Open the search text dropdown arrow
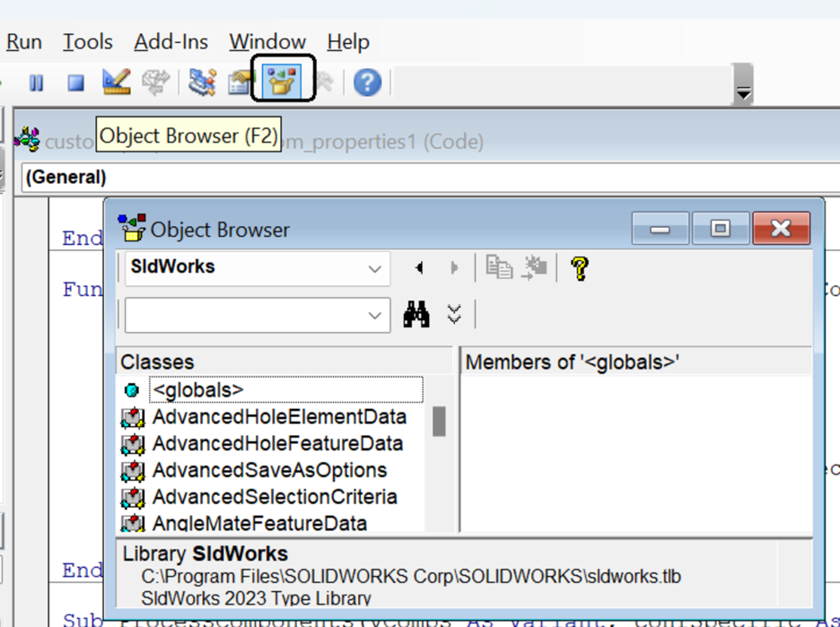The width and height of the screenshot is (840, 627). click(374, 315)
